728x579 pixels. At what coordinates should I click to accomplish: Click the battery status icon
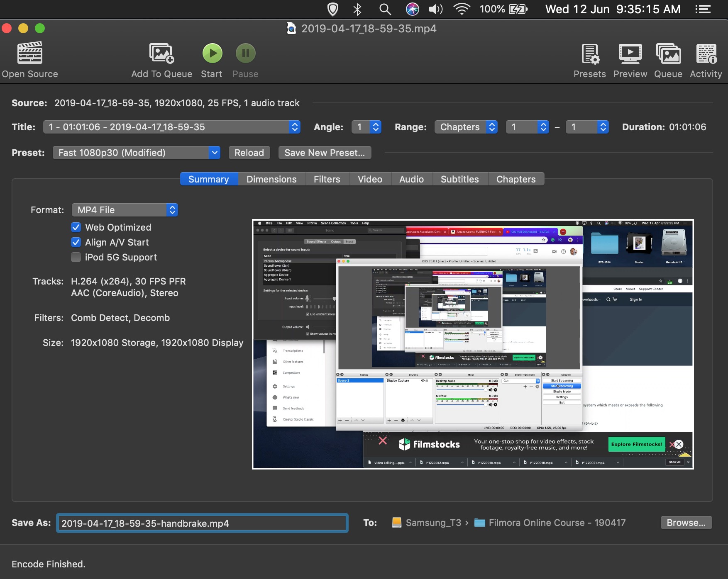(518, 9)
